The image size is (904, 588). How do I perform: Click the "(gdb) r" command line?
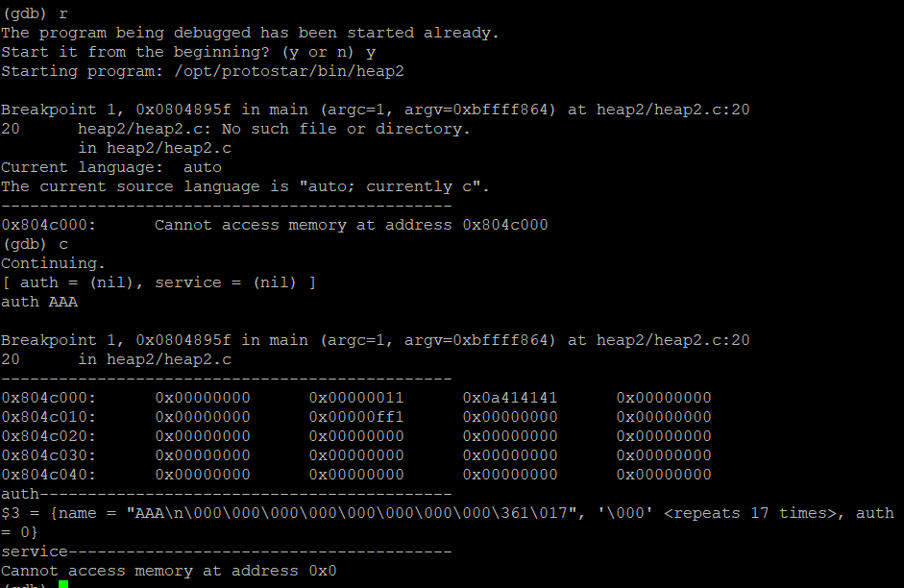pos(35,13)
